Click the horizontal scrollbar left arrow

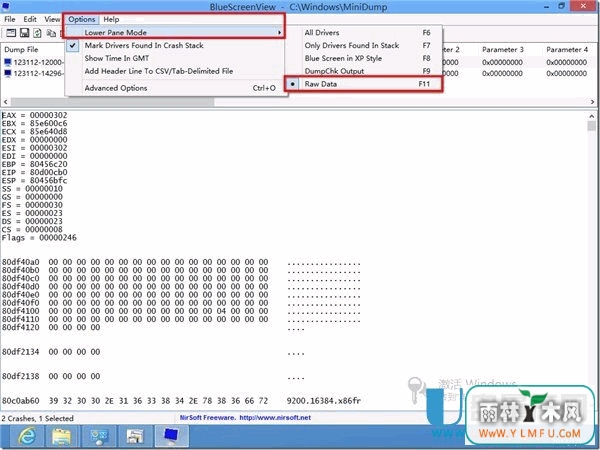5,102
